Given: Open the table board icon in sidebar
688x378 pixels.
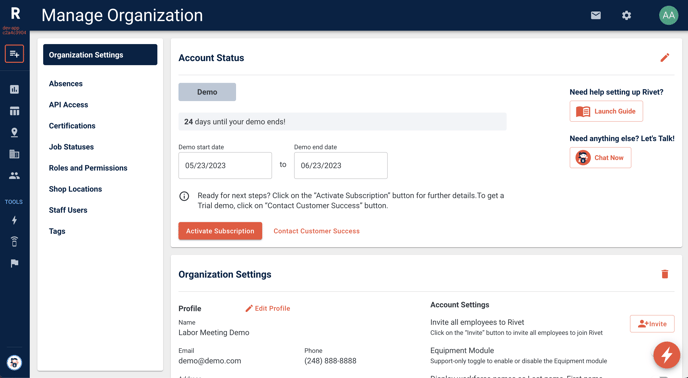Looking at the screenshot, I should click(x=14, y=111).
